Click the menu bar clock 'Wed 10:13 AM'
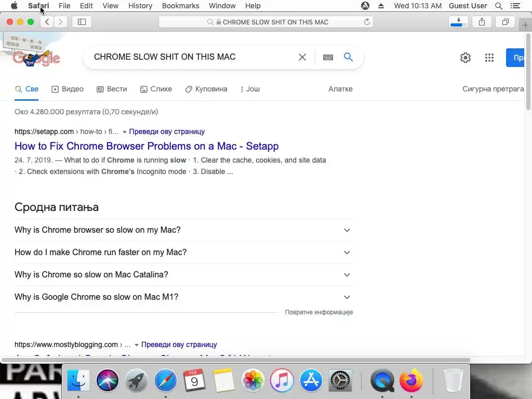 (418, 6)
